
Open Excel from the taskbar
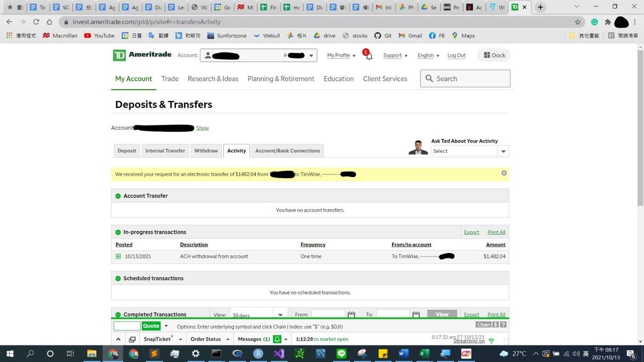[x=423, y=354]
